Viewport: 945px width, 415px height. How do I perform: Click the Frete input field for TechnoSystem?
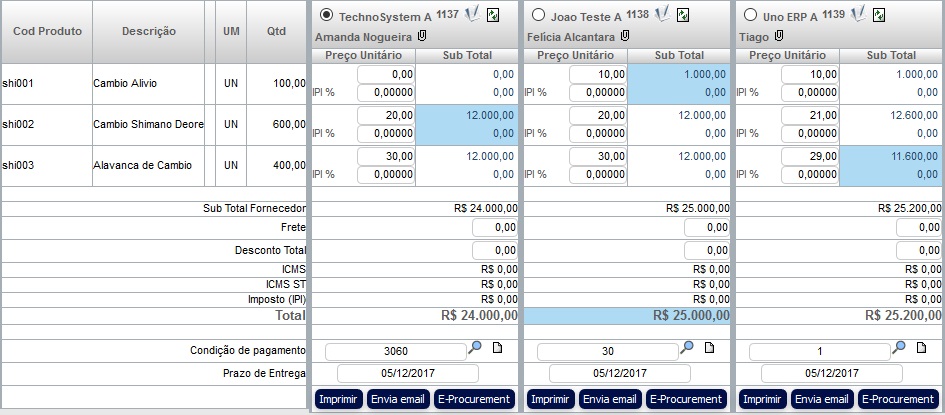pos(494,228)
